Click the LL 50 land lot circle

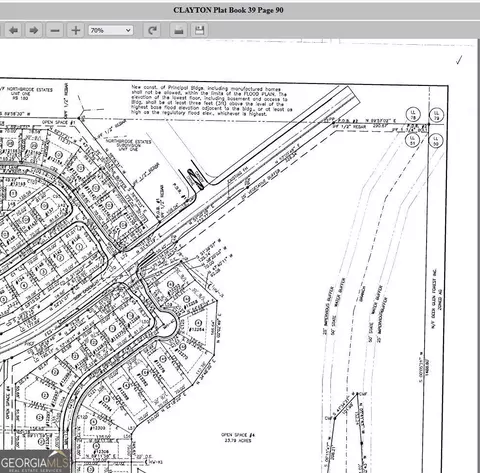coord(436,140)
